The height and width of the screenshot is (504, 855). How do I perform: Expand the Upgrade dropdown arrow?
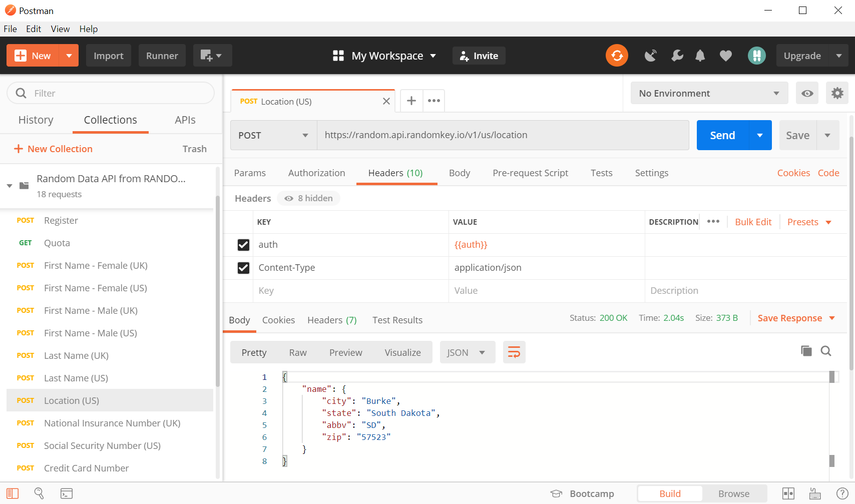click(x=838, y=56)
